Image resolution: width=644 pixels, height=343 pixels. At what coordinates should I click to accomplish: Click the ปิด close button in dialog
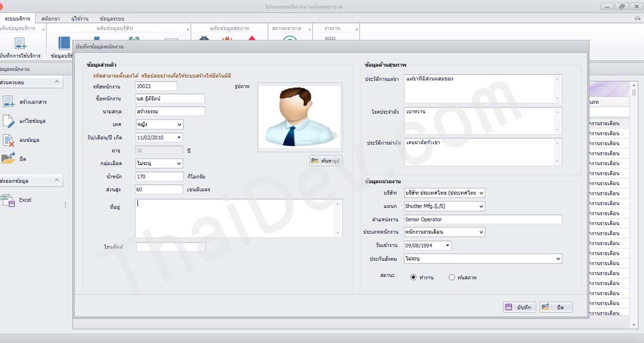(556, 308)
